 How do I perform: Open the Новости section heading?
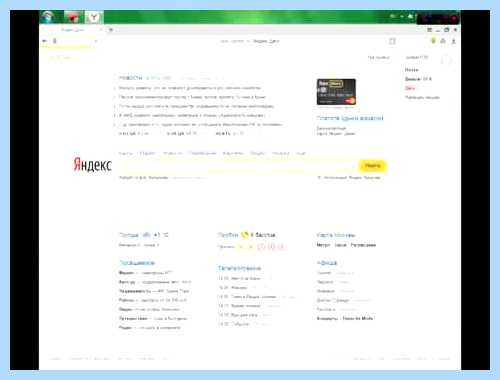click(x=131, y=78)
